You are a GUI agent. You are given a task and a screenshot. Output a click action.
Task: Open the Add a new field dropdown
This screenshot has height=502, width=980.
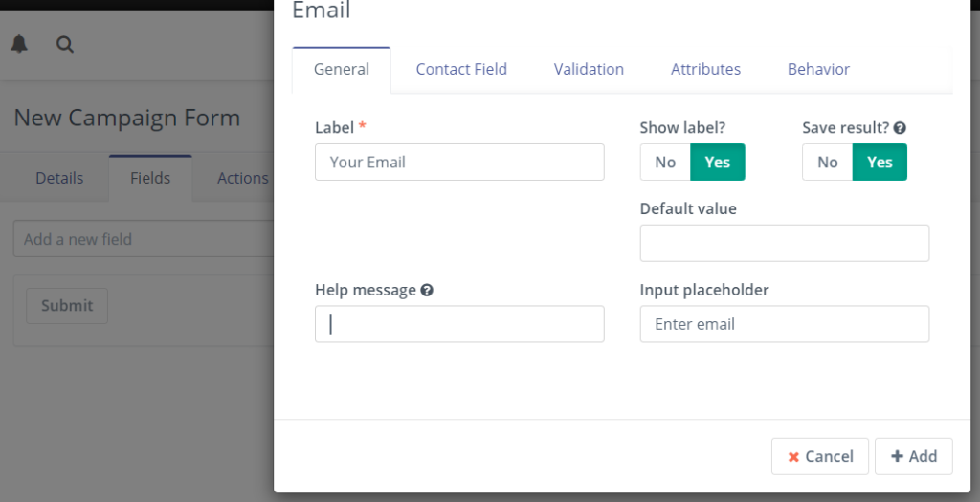144,239
